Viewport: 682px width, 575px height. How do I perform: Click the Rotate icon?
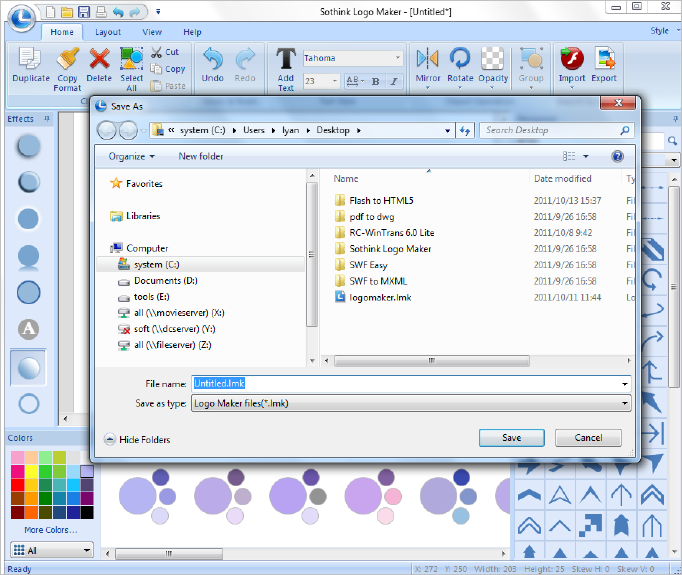pyautogui.click(x=460, y=60)
